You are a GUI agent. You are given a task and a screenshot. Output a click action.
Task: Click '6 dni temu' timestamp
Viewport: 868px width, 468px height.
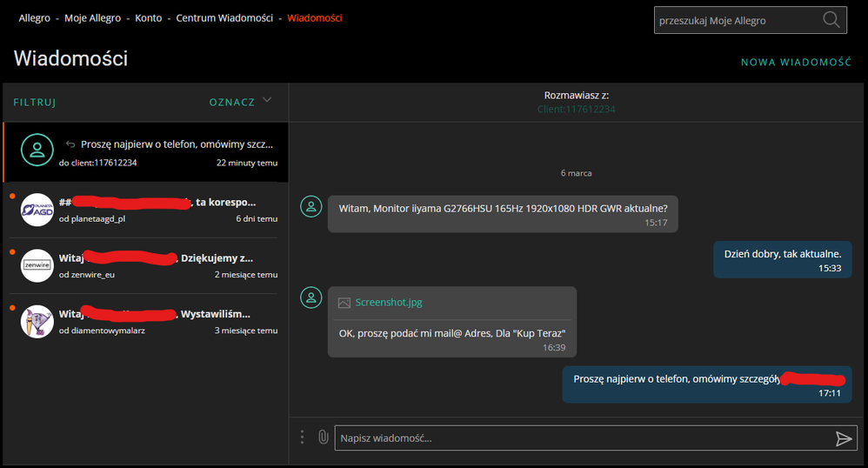(257, 218)
